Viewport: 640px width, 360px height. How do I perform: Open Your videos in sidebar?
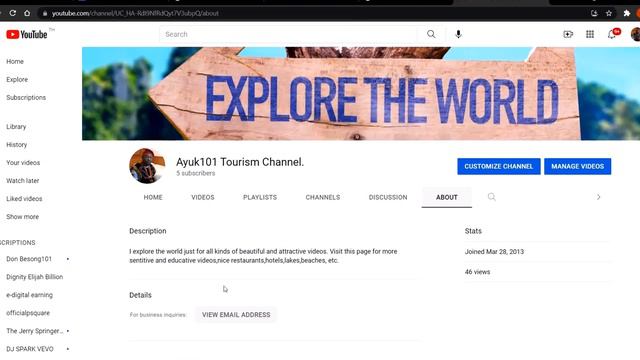point(23,162)
